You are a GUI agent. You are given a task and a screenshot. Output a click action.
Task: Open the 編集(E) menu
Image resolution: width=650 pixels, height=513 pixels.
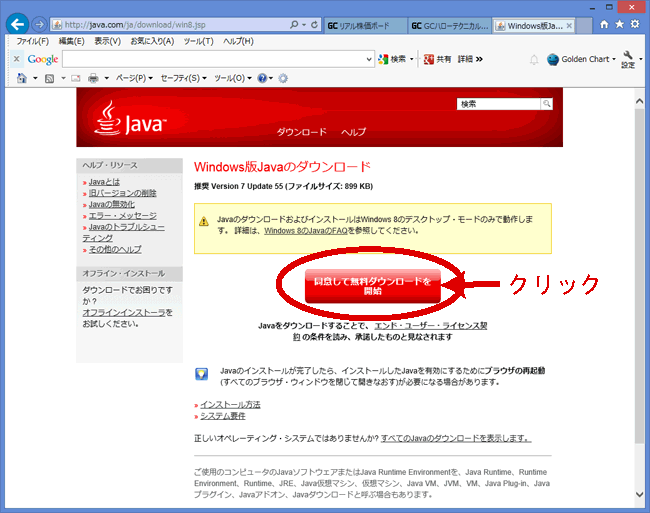pos(71,41)
